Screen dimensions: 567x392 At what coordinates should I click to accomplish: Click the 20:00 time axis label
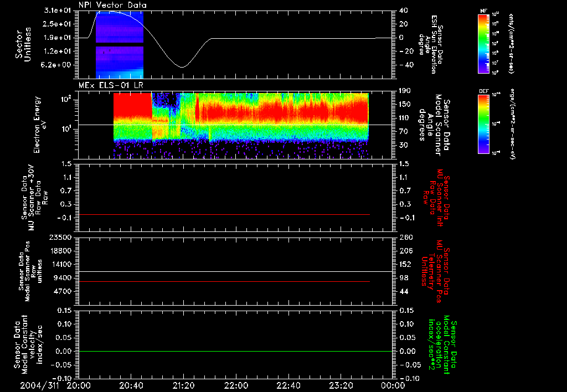coord(79,385)
